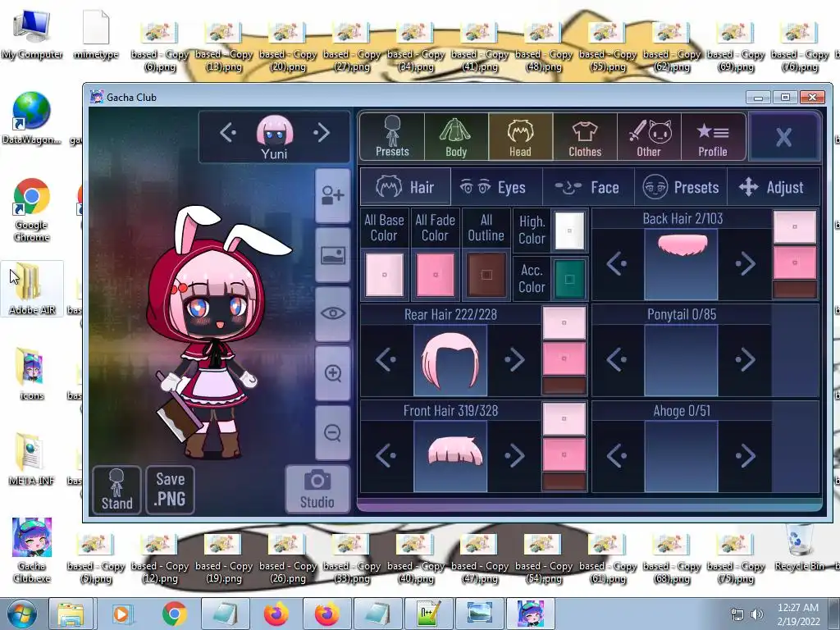
Task: Pick the All Base Color swatch
Action: pyautogui.click(x=384, y=275)
